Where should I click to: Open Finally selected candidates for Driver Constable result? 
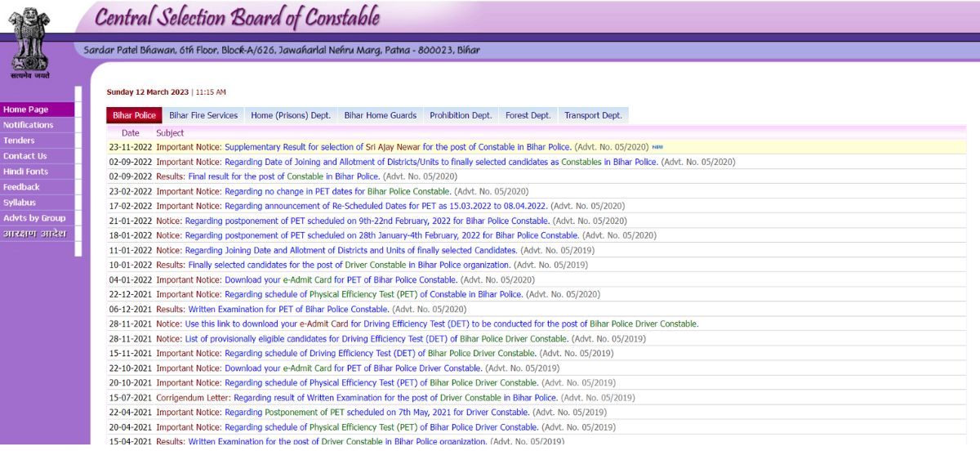click(x=350, y=265)
